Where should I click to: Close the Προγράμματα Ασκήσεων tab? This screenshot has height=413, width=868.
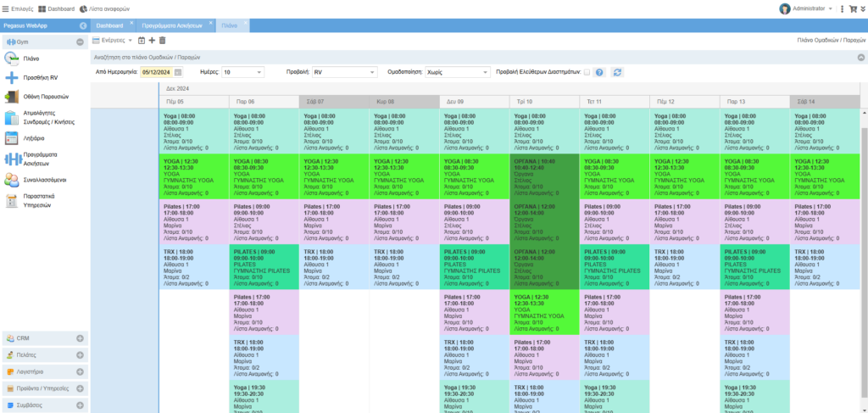click(210, 23)
